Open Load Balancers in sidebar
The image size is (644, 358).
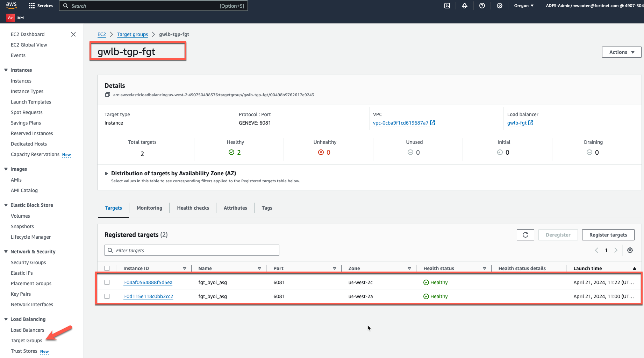pyautogui.click(x=28, y=330)
